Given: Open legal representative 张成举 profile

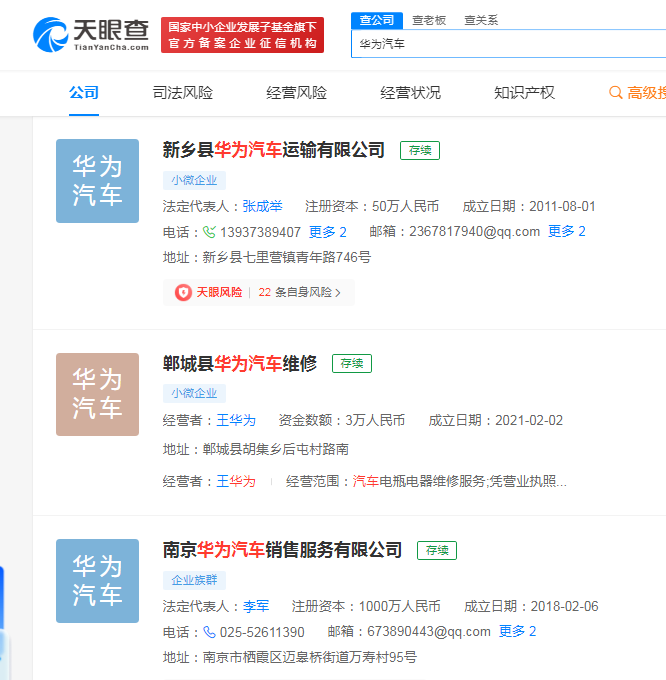Looking at the screenshot, I should [262, 206].
